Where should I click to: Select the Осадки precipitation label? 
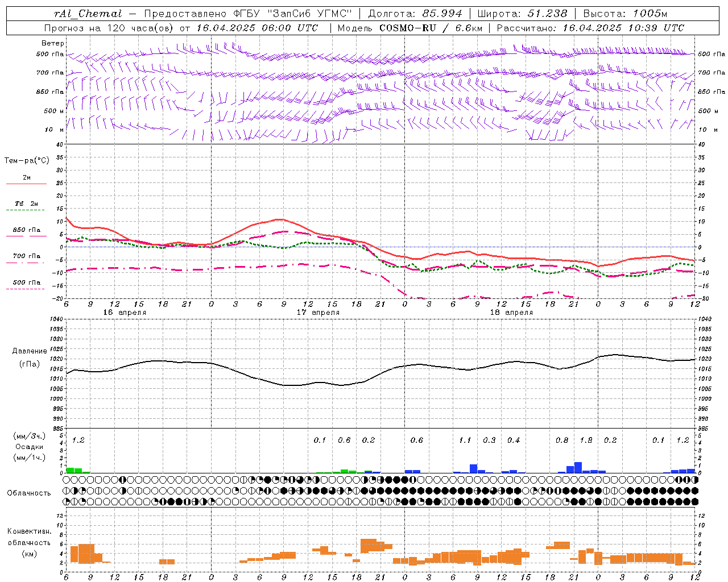(29, 447)
